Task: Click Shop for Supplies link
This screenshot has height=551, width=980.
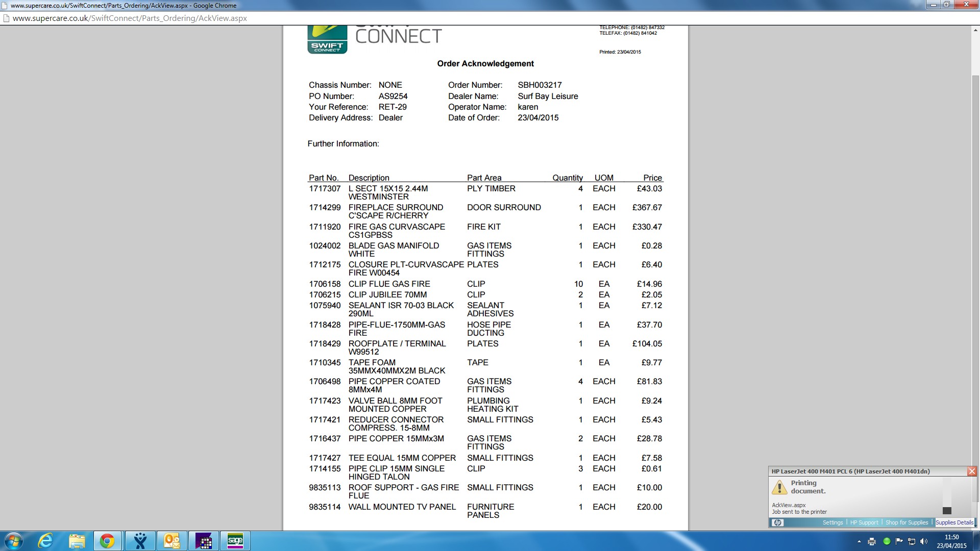Action: pos(906,522)
